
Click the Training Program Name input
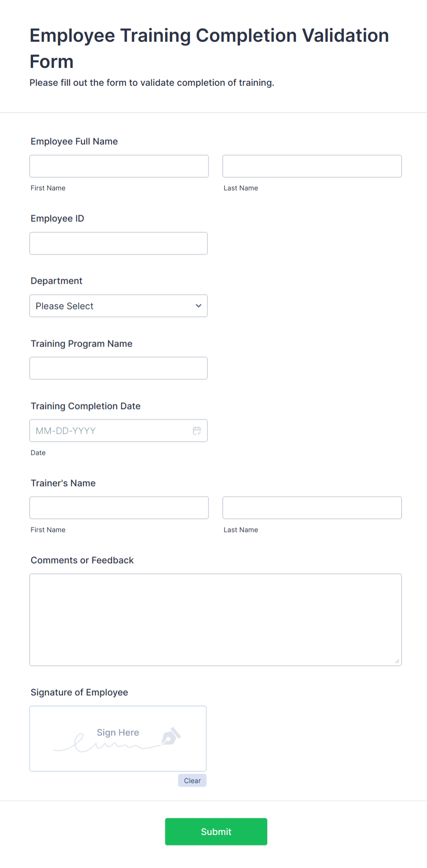tap(118, 368)
